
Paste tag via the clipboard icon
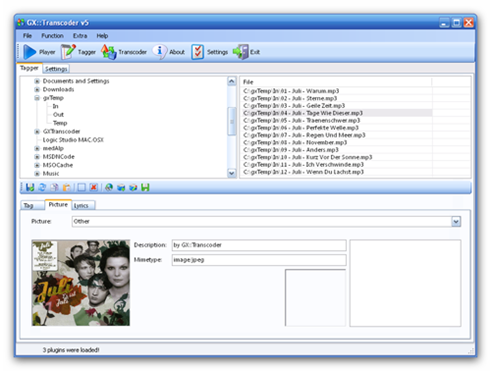(x=67, y=187)
